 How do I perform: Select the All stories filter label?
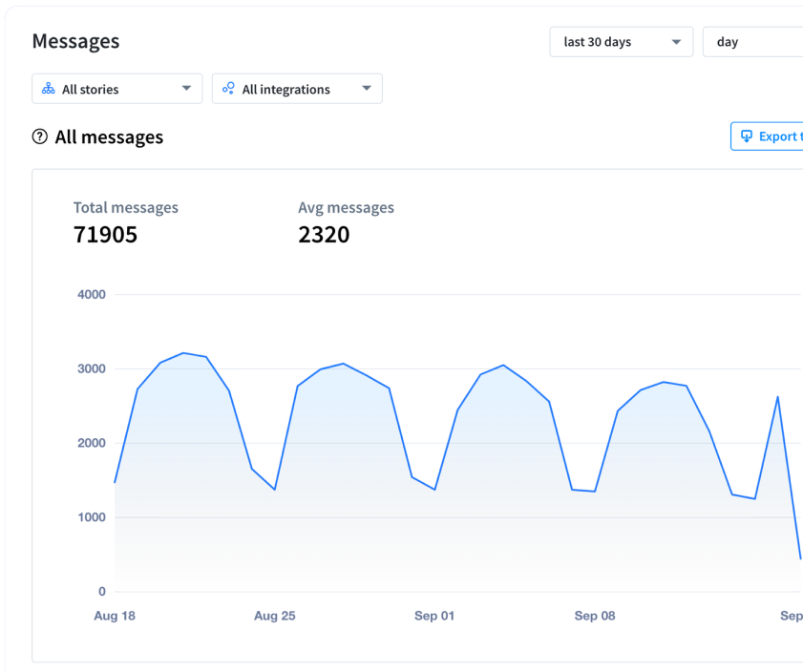pyautogui.click(x=91, y=90)
